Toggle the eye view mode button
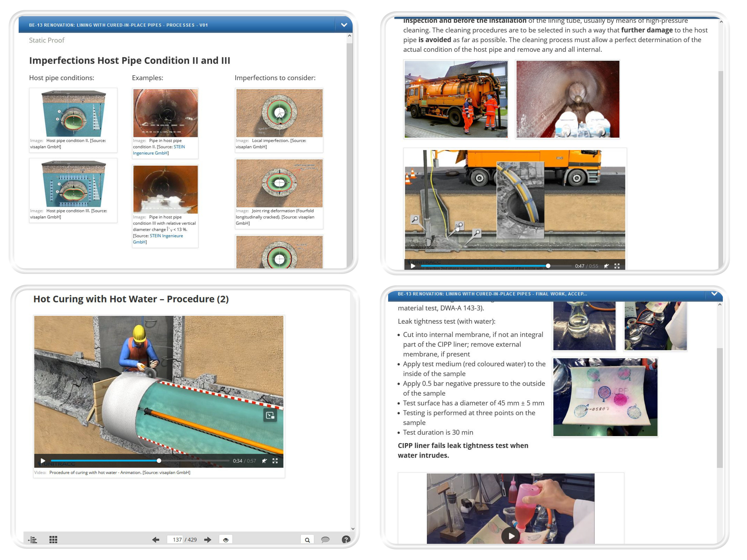Viewport: 747px width, 560px height. [226, 539]
